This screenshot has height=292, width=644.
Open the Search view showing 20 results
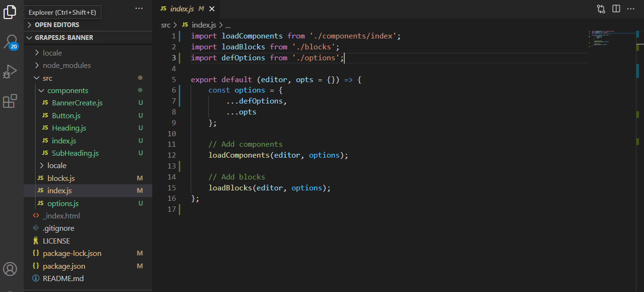tap(9, 40)
